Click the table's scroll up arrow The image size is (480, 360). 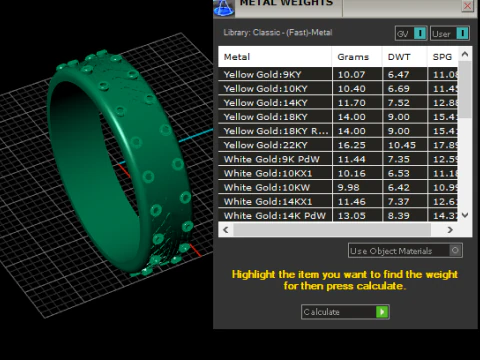[465, 54]
